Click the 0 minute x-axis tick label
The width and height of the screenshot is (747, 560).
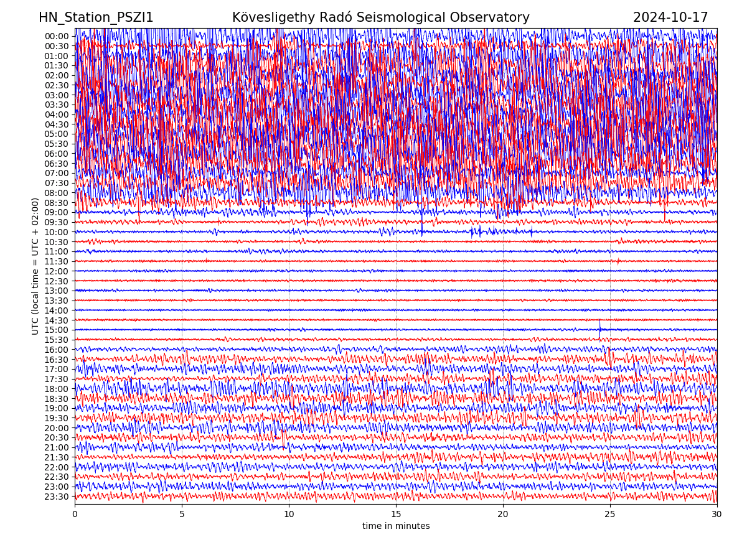[x=75, y=515]
